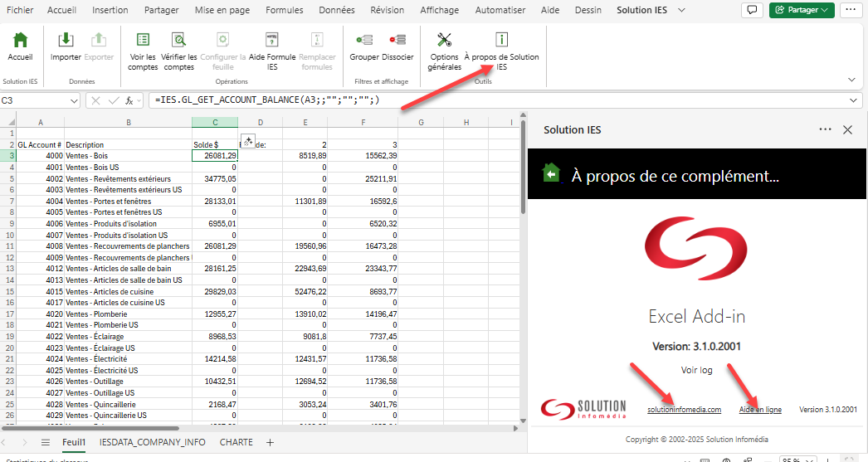Open the Formules ribbon tab
The height and width of the screenshot is (462, 868).
tap(284, 10)
